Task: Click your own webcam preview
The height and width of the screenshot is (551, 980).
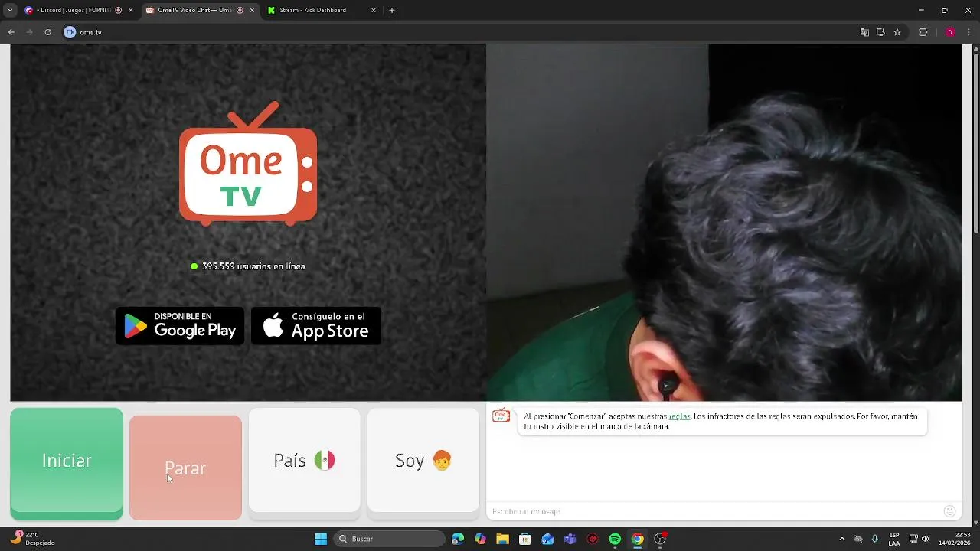Action: [724, 223]
